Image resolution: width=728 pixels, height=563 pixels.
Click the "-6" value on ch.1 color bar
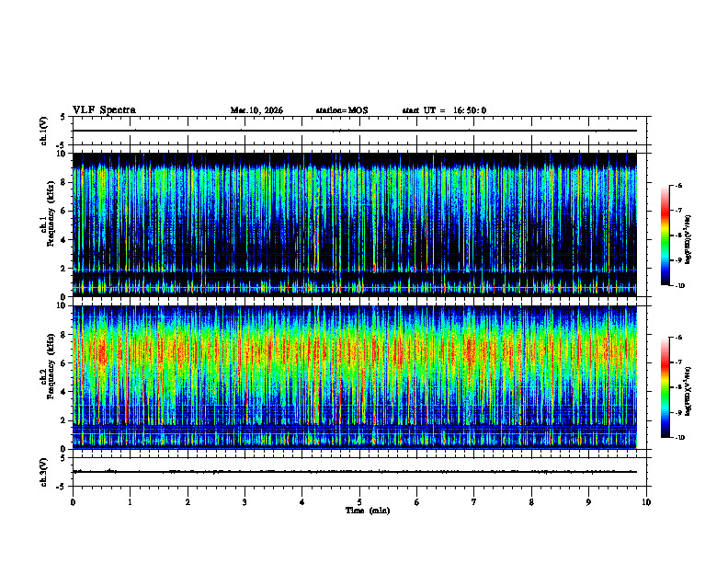tap(678, 185)
